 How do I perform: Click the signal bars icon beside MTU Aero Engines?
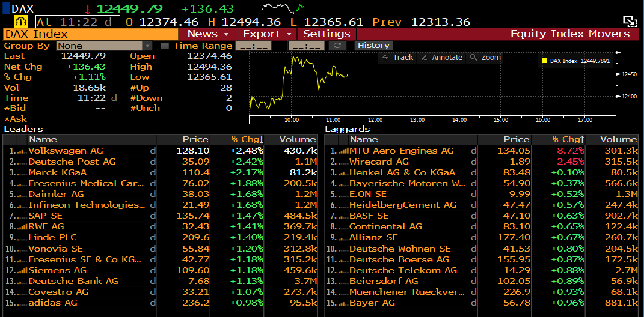point(343,151)
